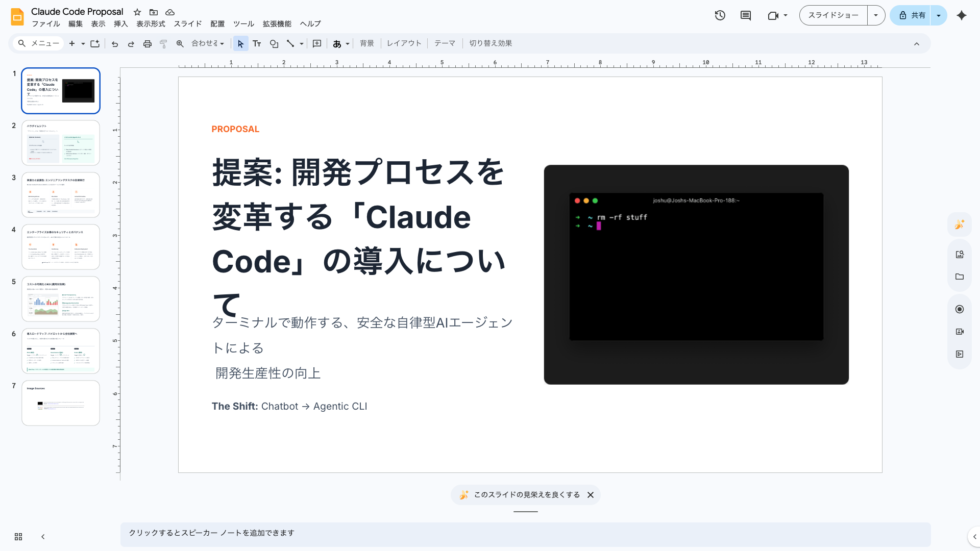The height and width of the screenshot is (551, 980).
Task: Click the paint format tool
Action: click(163, 43)
